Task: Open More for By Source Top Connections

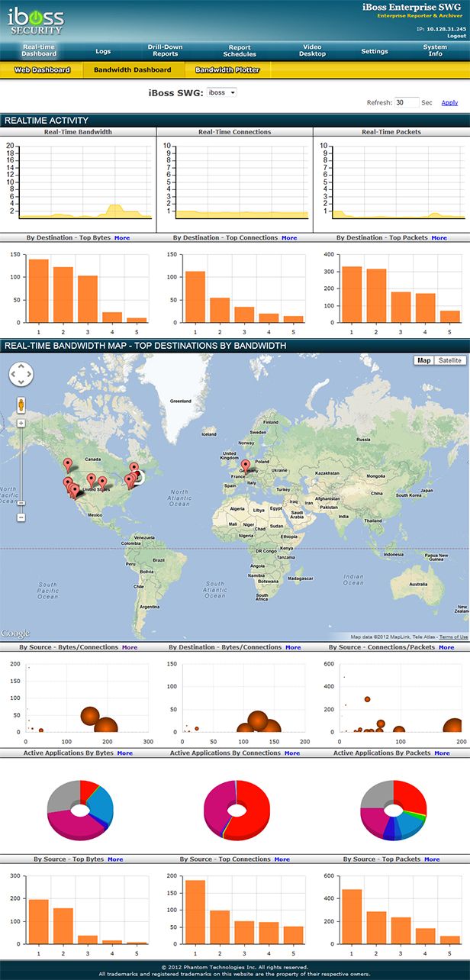Action: click(x=282, y=859)
